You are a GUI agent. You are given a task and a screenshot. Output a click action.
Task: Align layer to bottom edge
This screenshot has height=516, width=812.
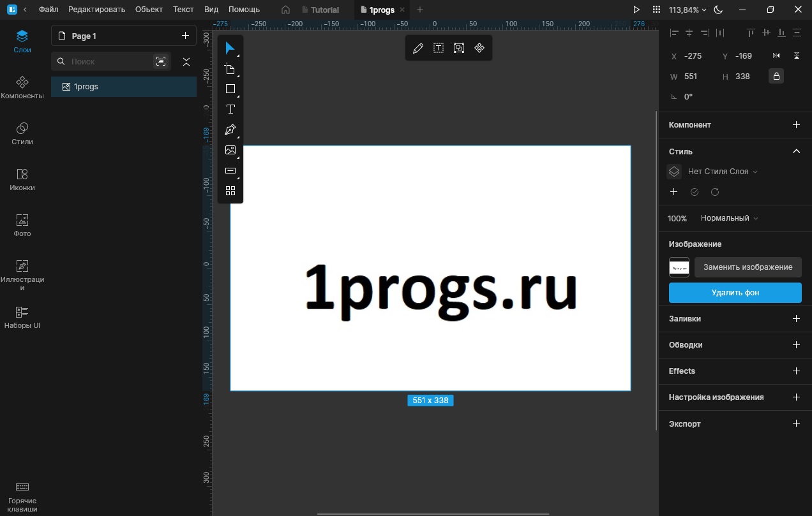[781, 33]
